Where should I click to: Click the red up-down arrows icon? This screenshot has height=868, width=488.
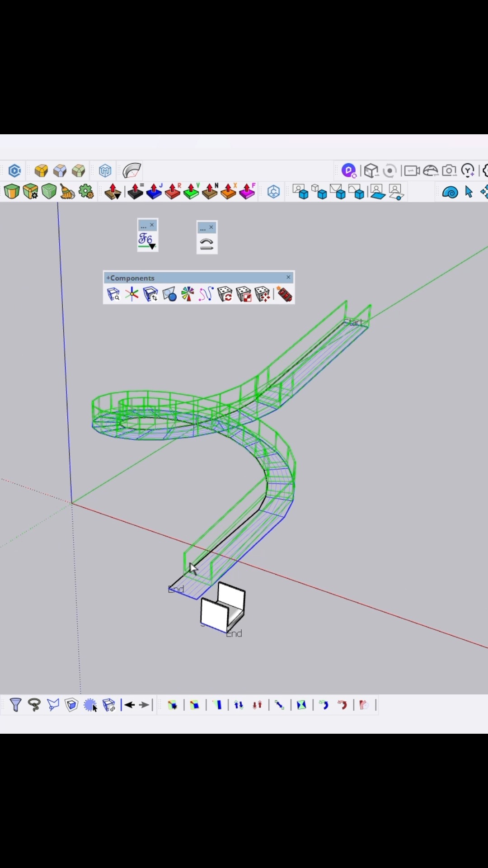coord(257,705)
